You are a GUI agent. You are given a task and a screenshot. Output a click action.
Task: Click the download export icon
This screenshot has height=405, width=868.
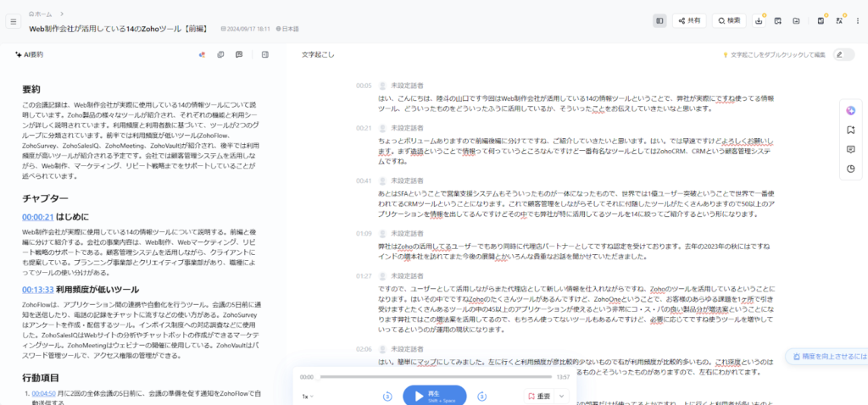pos(759,21)
